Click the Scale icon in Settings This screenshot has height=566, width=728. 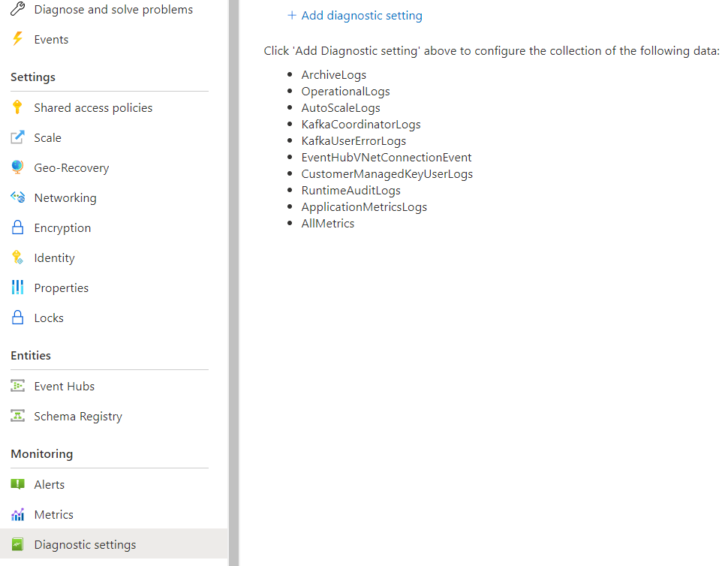pyautogui.click(x=18, y=138)
